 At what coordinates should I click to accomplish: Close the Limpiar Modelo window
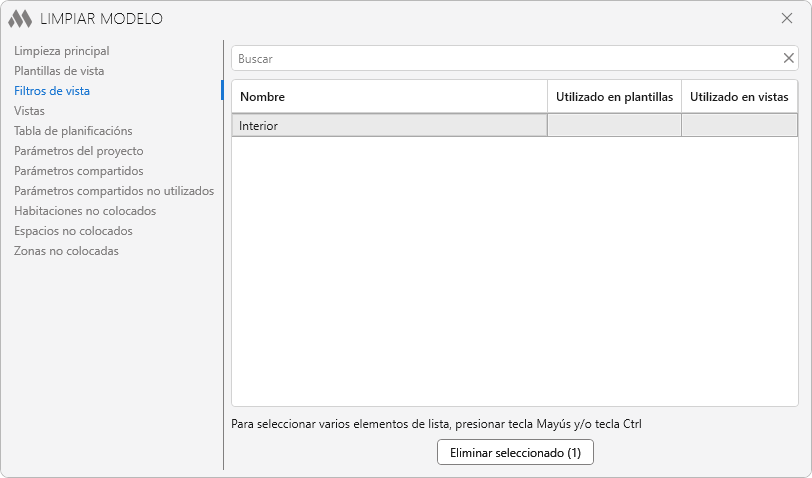tap(786, 18)
